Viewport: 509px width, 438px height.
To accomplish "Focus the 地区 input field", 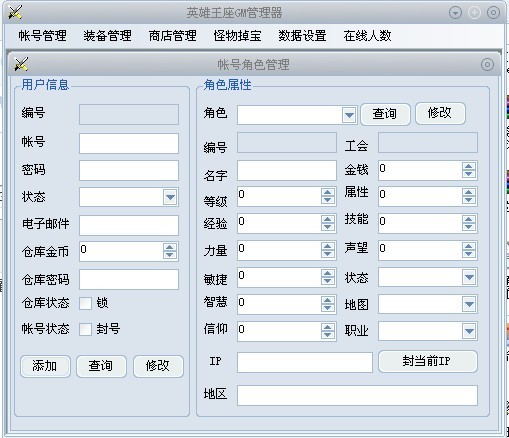I will (x=357, y=395).
